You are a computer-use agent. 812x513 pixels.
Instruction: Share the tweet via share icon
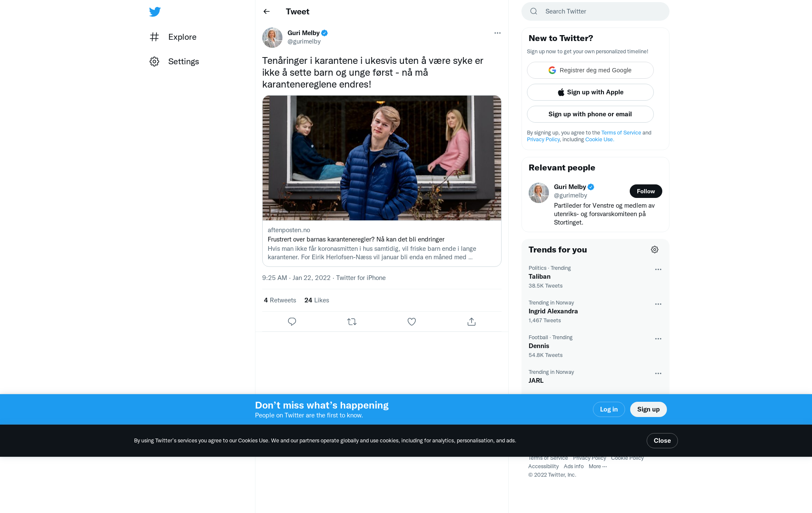point(472,321)
